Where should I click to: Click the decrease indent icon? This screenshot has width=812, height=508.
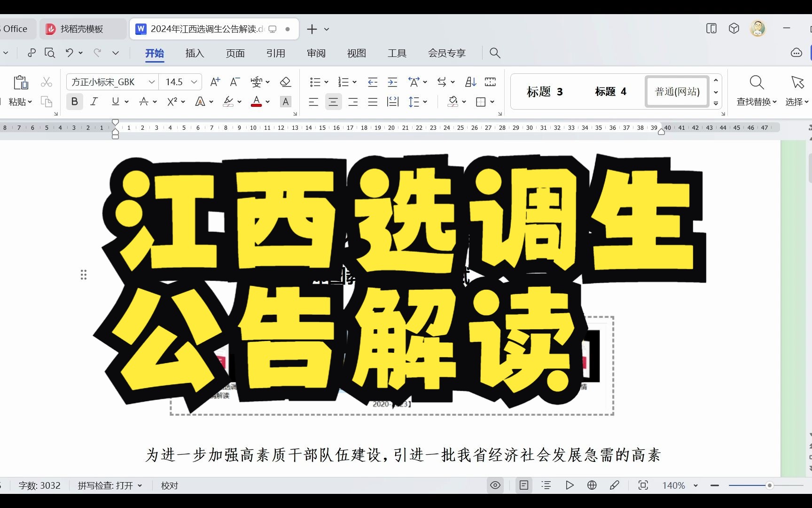pos(373,82)
